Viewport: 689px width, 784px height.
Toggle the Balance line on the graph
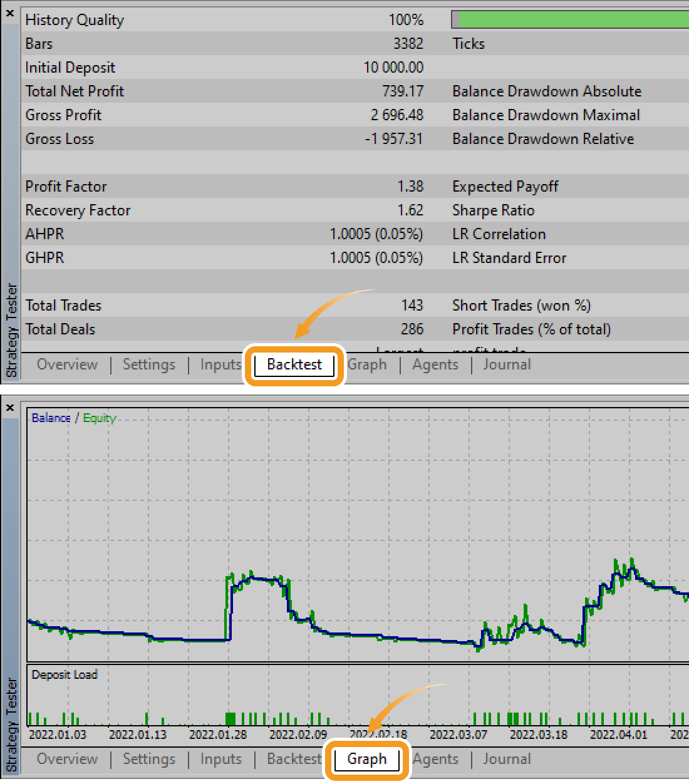click(50, 418)
